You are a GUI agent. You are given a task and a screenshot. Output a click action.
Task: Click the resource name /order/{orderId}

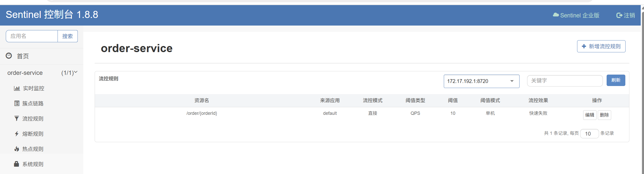tap(202, 113)
